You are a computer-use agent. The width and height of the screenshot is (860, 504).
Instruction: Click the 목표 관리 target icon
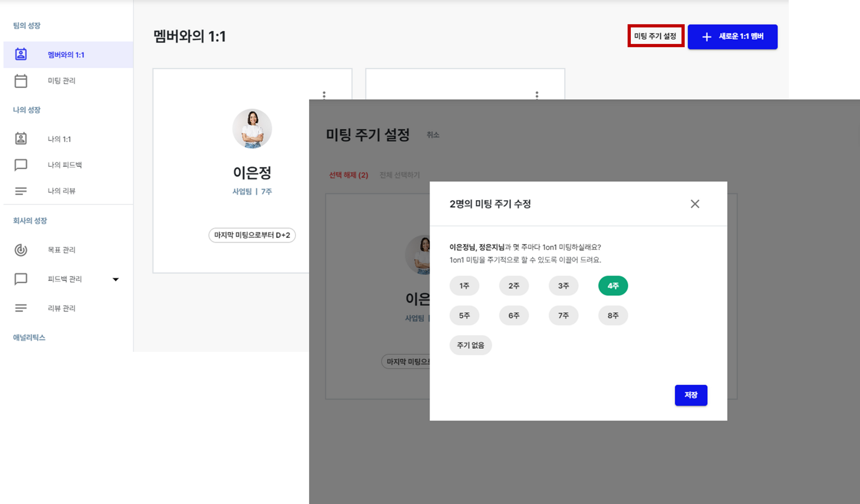[x=21, y=250]
